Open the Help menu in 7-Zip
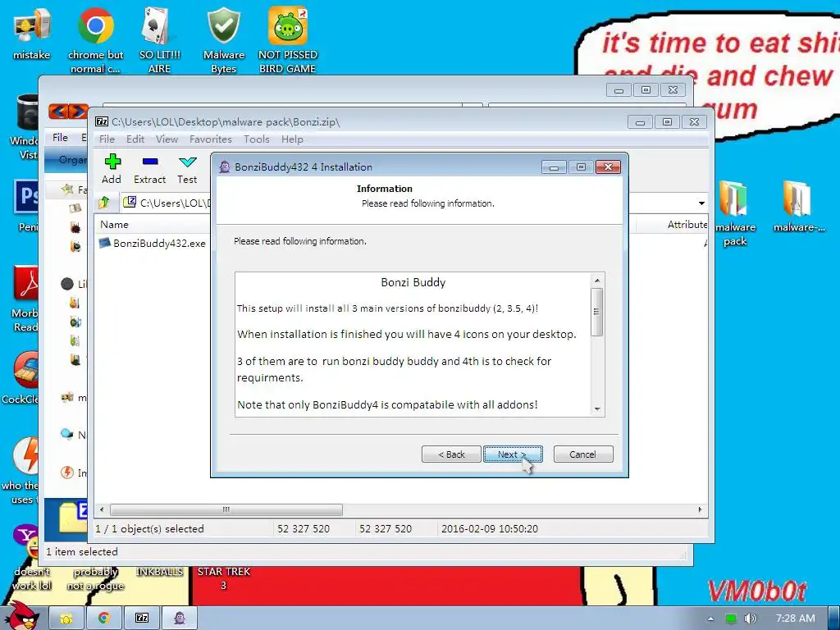This screenshot has height=630, width=840. pos(292,139)
